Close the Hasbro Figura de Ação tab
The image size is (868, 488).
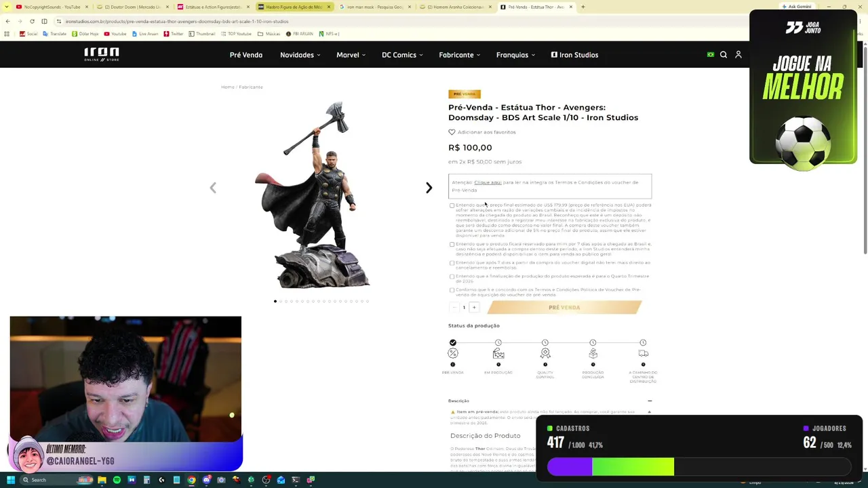tap(329, 7)
